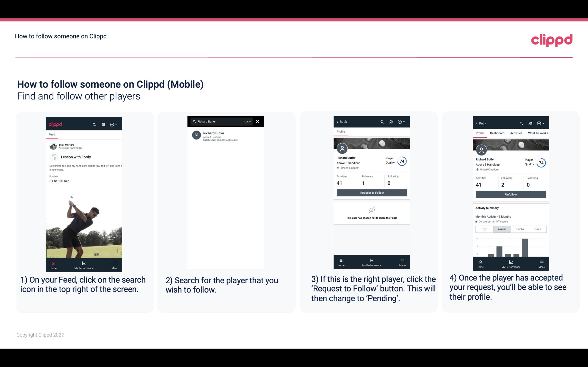Viewport: 588px width, 367px height.
Task: Select the Dashboard tab on Richard Butler page
Action: point(497,133)
